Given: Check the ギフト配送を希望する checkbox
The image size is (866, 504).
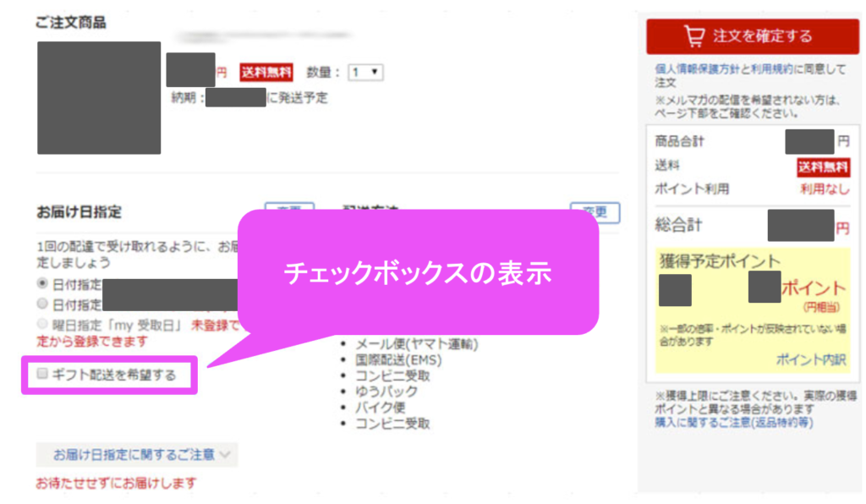Looking at the screenshot, I should click(42, 374).
